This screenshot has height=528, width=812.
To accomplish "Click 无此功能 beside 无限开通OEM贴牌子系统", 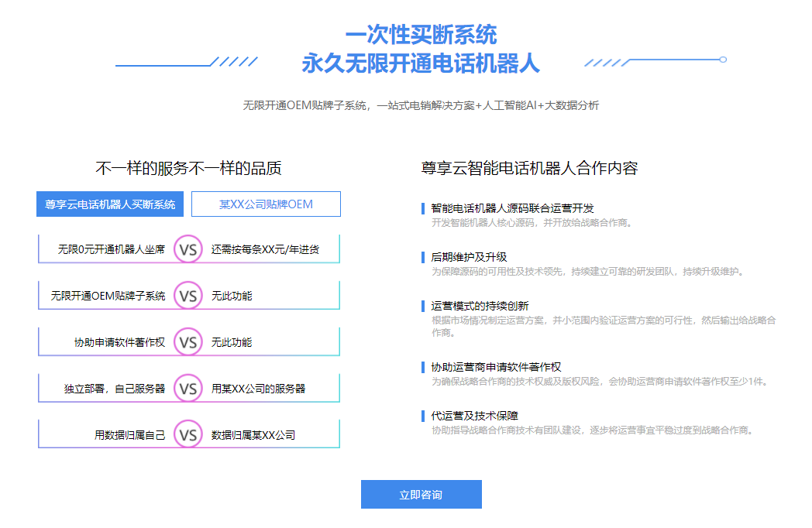I will 232,296.
